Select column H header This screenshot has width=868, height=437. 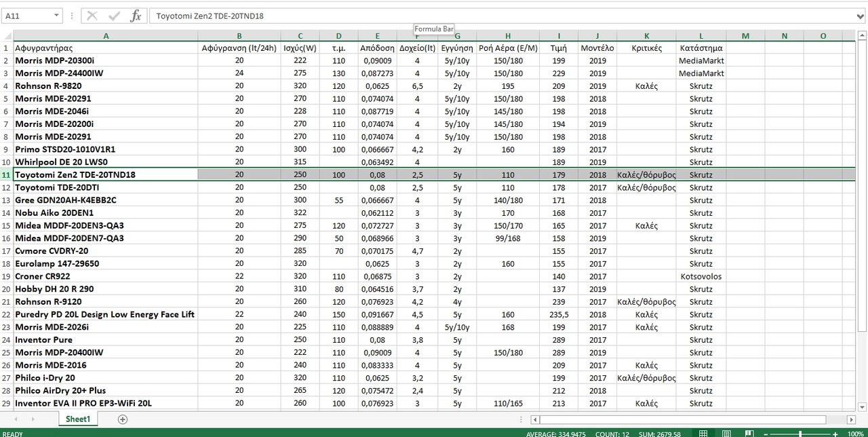pos(508,36)
